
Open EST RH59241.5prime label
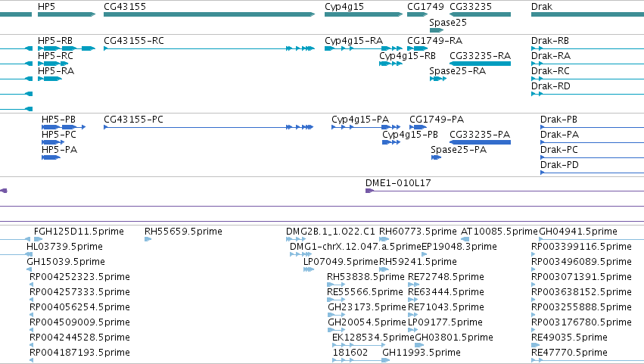(x=418, y=262)
